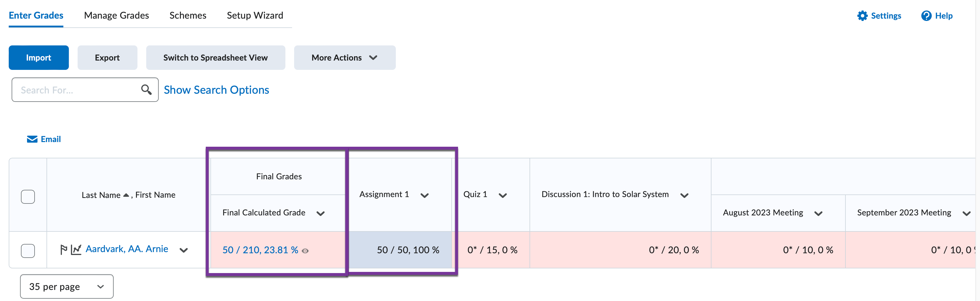Open the Quiz 1 column dropdown
The height and width of the screenshot is (301, 980).
click(502, 195)
